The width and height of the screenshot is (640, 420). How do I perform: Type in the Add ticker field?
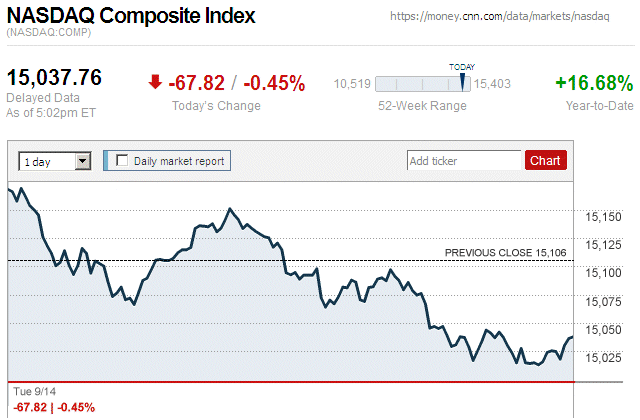(x=464, y=160)
